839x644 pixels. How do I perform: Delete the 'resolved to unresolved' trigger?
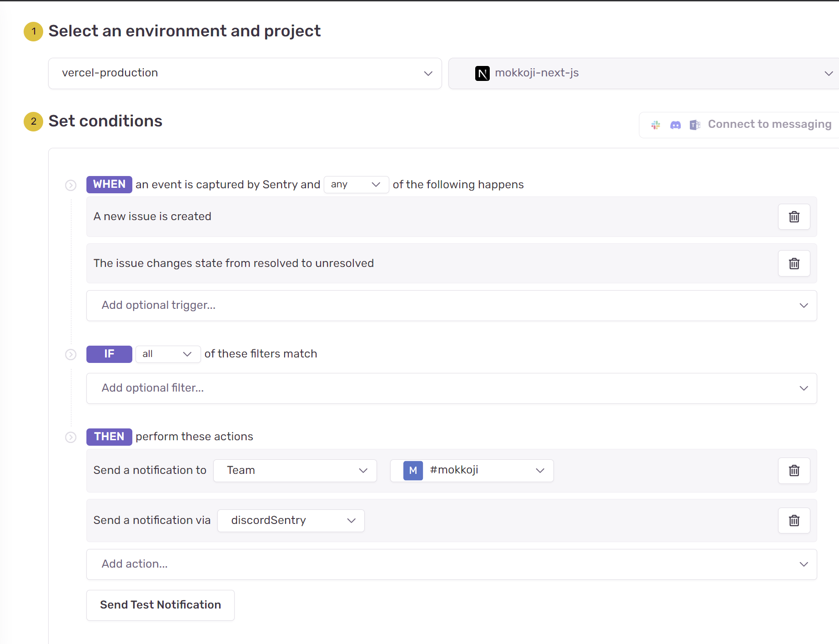[794, 263]
